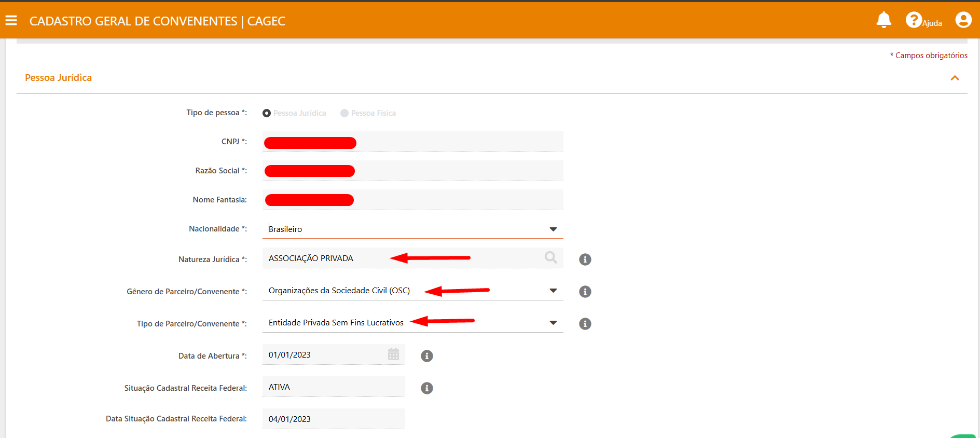Viewport: 980px width, 438px height.
Task: Click info icon beside Data de Abertura
Action: tap(426, 356)
